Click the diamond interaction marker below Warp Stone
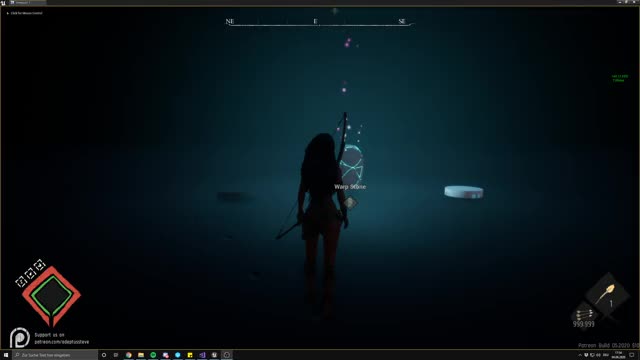 (350, 203)
